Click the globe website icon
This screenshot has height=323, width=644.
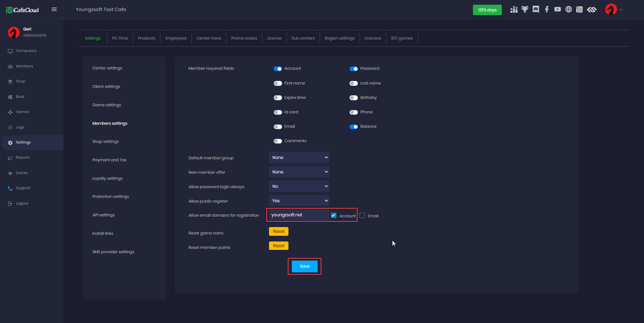[569, 9]
